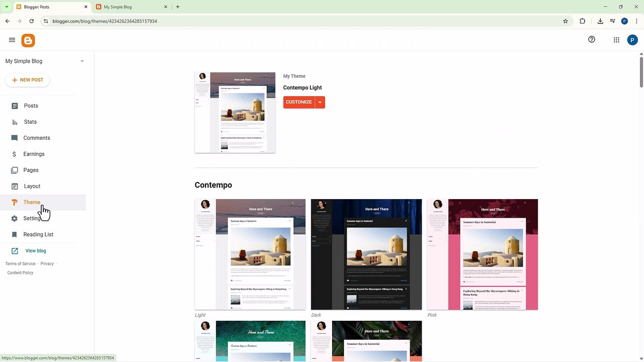Click the Contempo Light theme name text
Viewport: 644px width, 362px height.
click(302, 87)
